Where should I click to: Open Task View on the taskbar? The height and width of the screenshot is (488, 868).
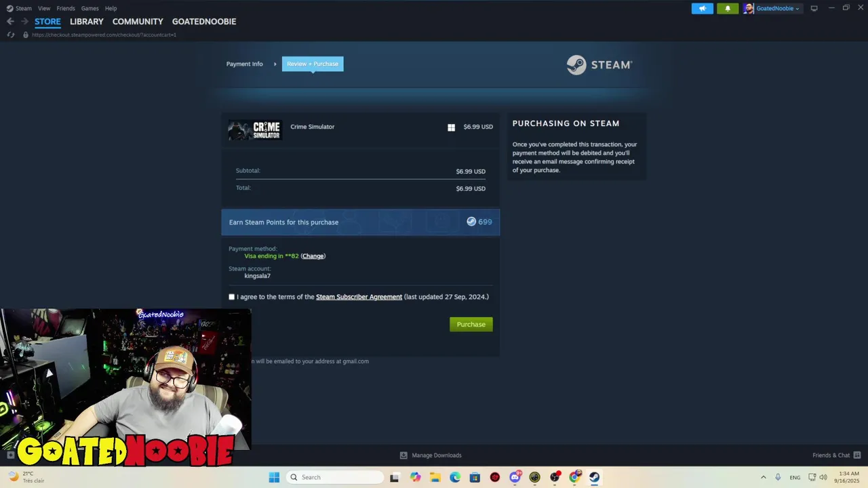395,477
